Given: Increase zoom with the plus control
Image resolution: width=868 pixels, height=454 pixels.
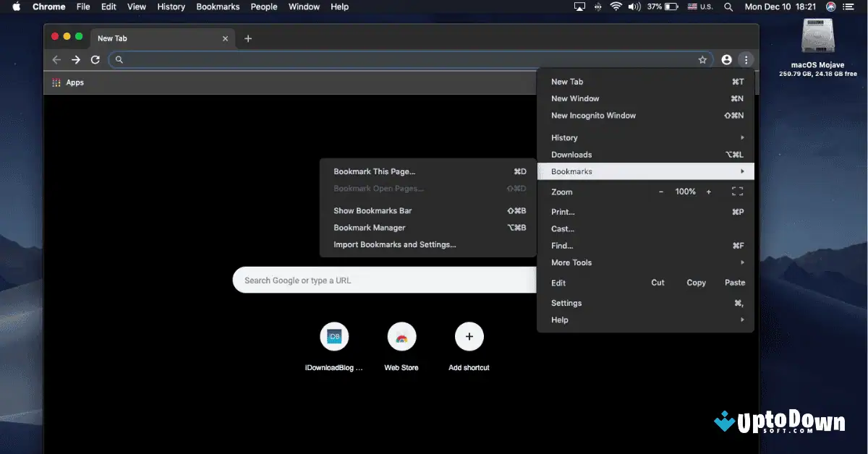Looking at the screenshot, I should [708, 192].
